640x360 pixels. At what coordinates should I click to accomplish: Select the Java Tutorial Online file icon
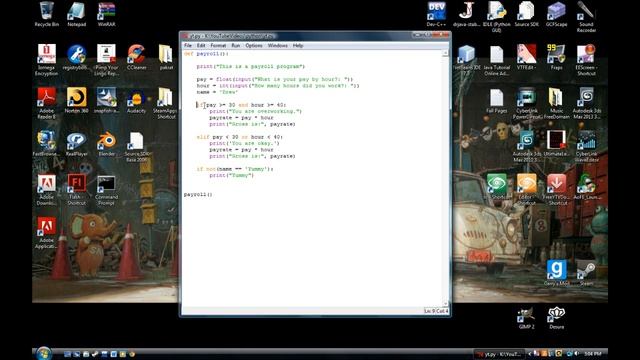tap(497, 60)
